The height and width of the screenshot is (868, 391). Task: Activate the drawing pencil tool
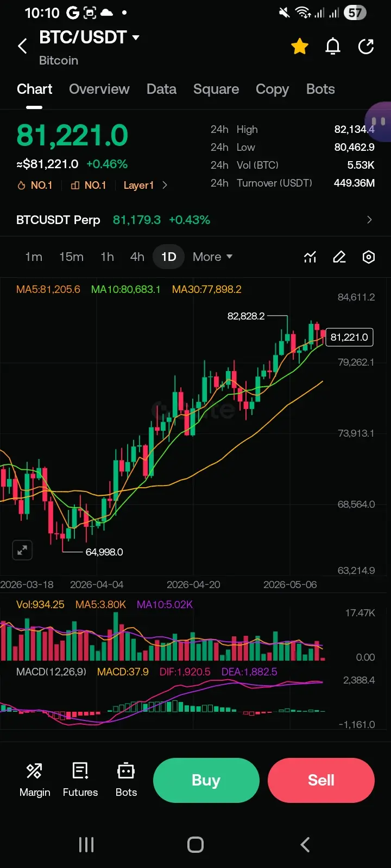[339, 257]
